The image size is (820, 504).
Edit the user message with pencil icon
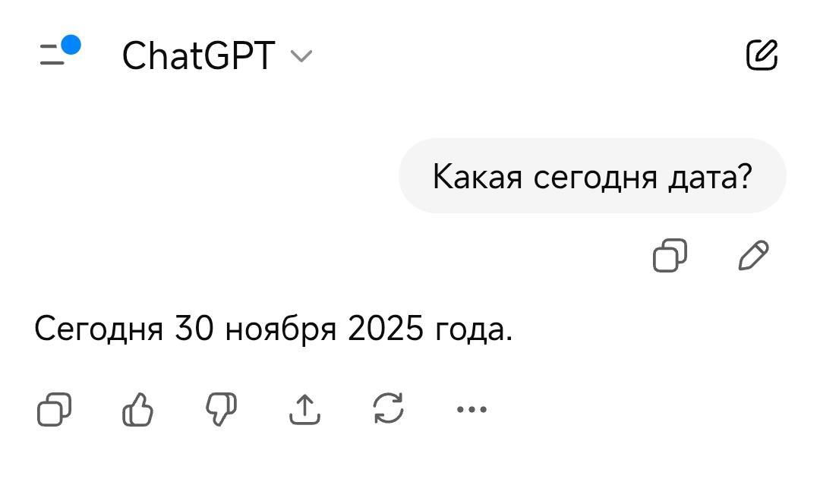click(x=753, y=256)
